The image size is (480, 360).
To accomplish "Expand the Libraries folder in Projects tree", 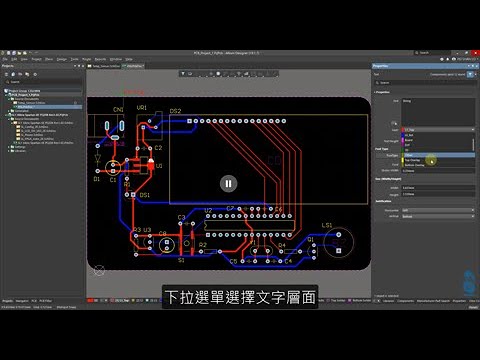I will (x=9, y=151).
